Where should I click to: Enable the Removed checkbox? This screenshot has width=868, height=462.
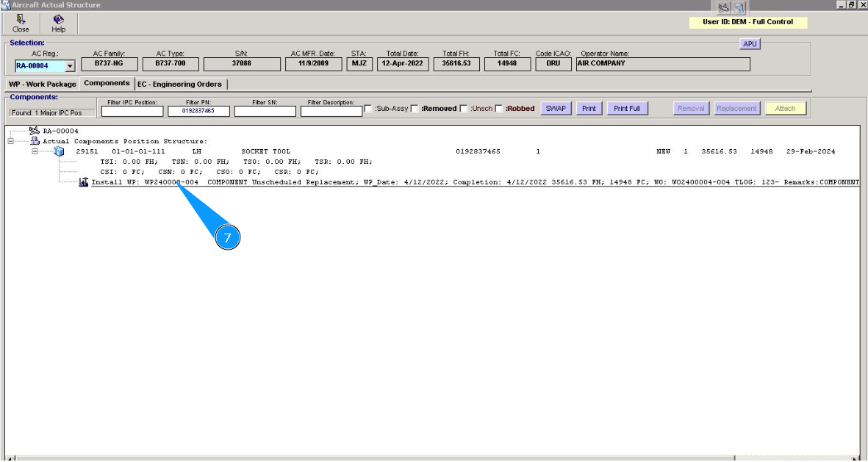click(x=414, y=109)
